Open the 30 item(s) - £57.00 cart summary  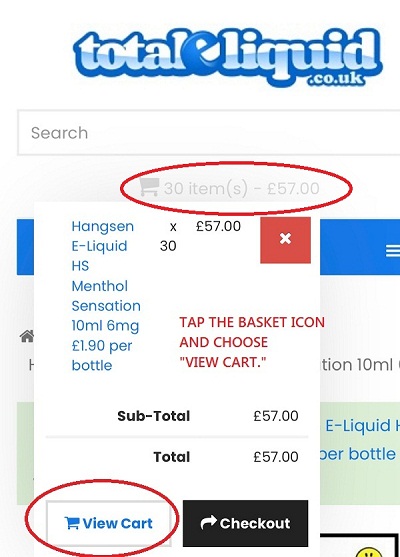pyautogui.click(x=229, y=188)
